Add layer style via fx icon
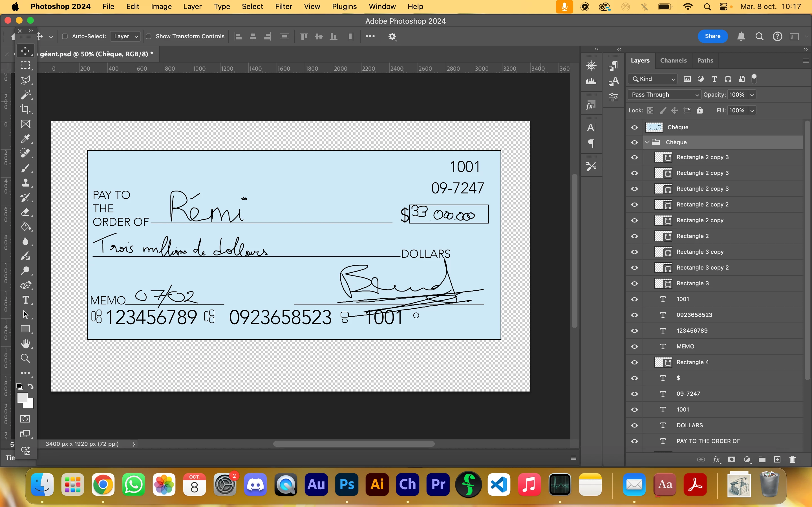The height and width of the screenshot is (507, 812). 716,459
